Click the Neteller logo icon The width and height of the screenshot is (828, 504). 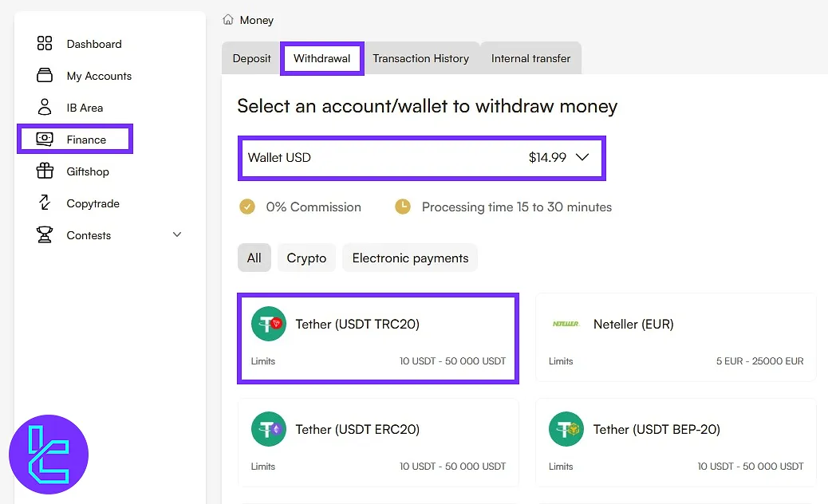tap(566, 324)
